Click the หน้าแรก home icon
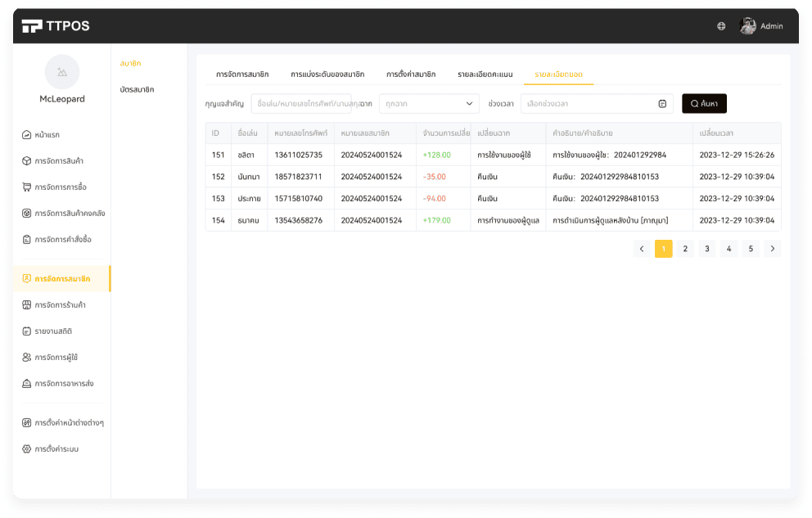812x518 pixels. pyautogui.click(x=26, y=135)
